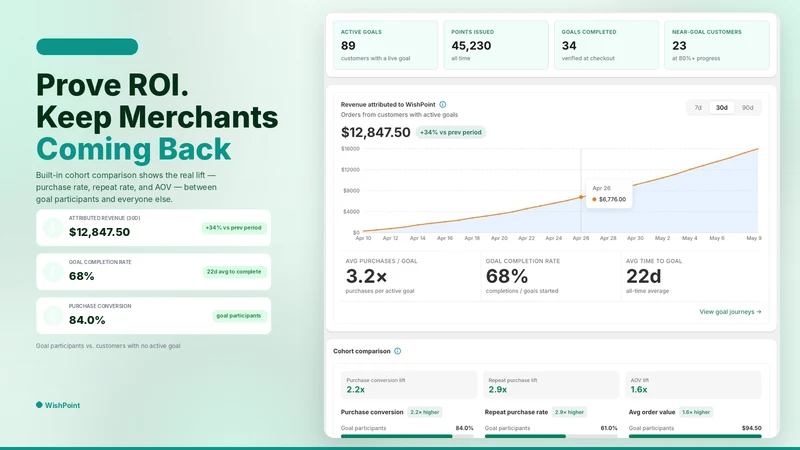Select the 30d range tab

point(721,108)
